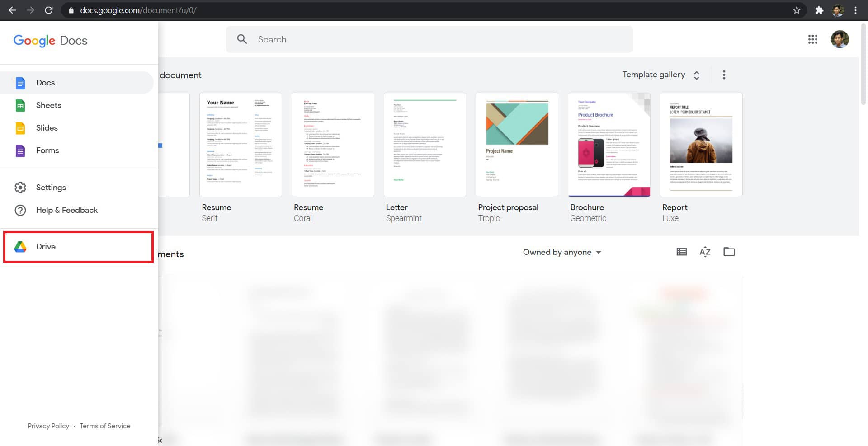This screenshot has height=446, width=868.
Task: Click the Brochure template title
Action: [x=587, y=207]
